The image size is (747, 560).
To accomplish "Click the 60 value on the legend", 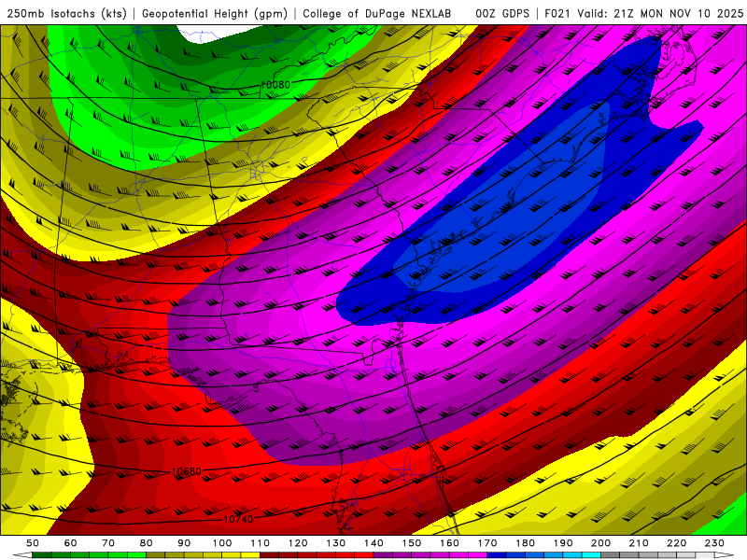I will point(71,543).
